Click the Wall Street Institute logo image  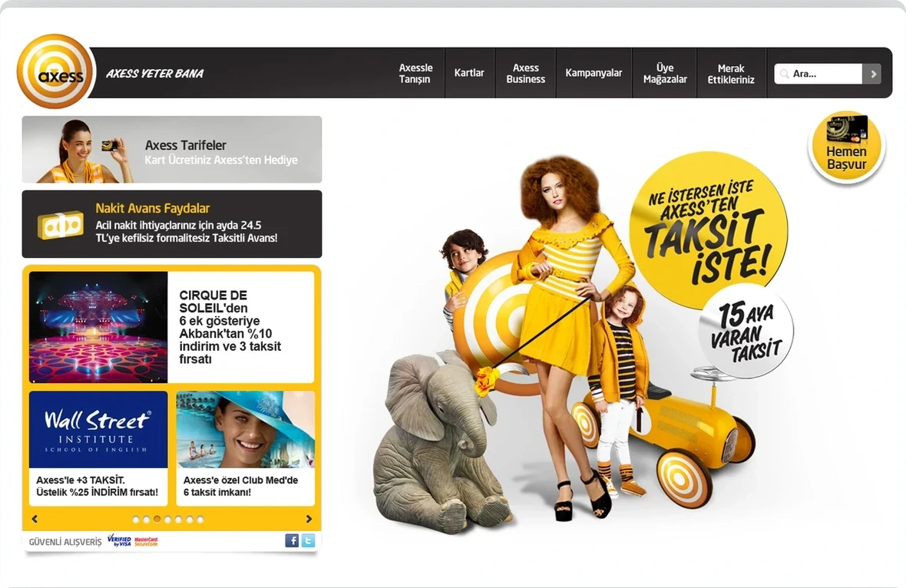(x=98, y=430)
